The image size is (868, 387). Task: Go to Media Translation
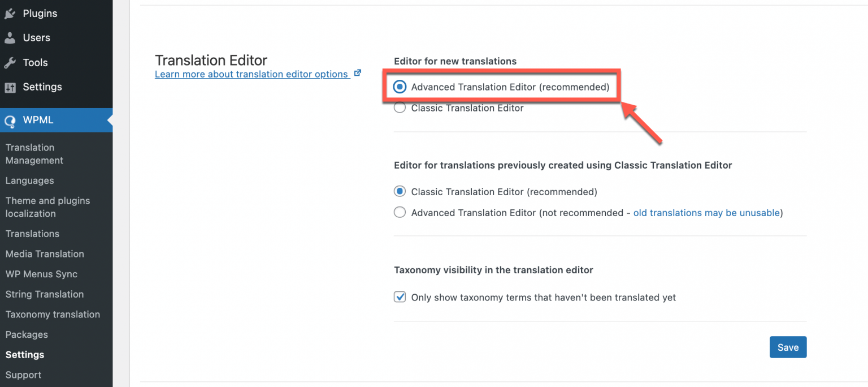(45, 253)
